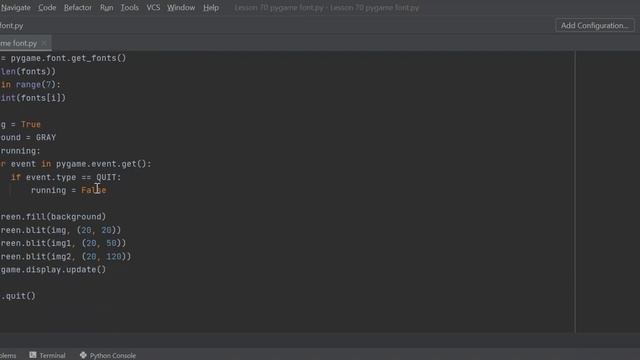The height and width of the screenshot is (360, 640).
Task: Click the fill(background) line
Action: pyautogui.click(x=53, y=217)
